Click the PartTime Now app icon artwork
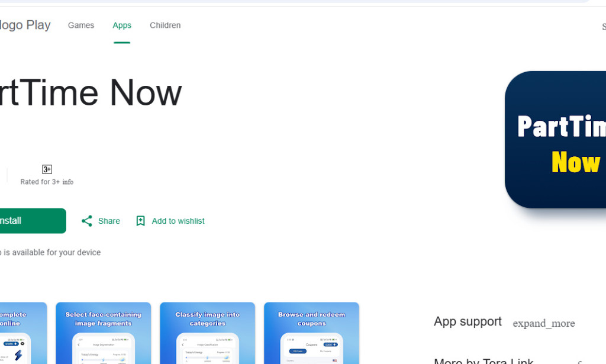The image size is (606, 364). point(562,140)
